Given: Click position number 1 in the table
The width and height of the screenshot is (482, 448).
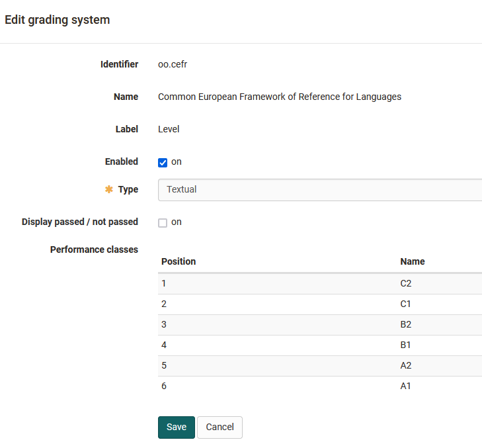Looking at the screenshot, I should [x=164, y=284].
